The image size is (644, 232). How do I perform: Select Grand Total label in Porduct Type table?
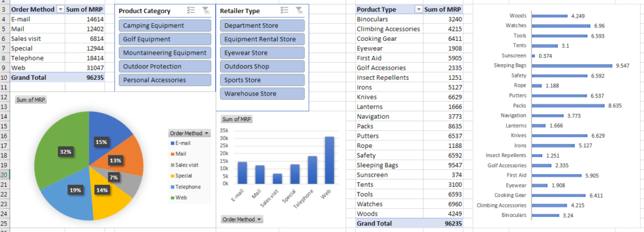(389, 223)
